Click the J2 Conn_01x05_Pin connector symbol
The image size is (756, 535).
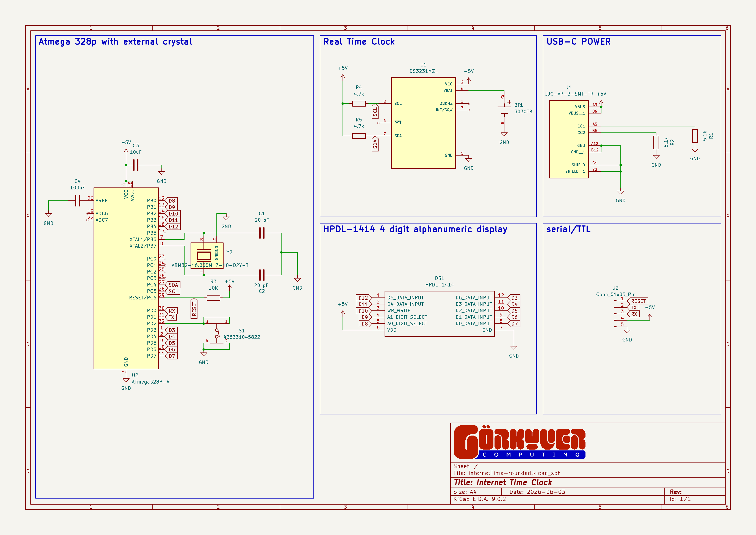(618, 314)
